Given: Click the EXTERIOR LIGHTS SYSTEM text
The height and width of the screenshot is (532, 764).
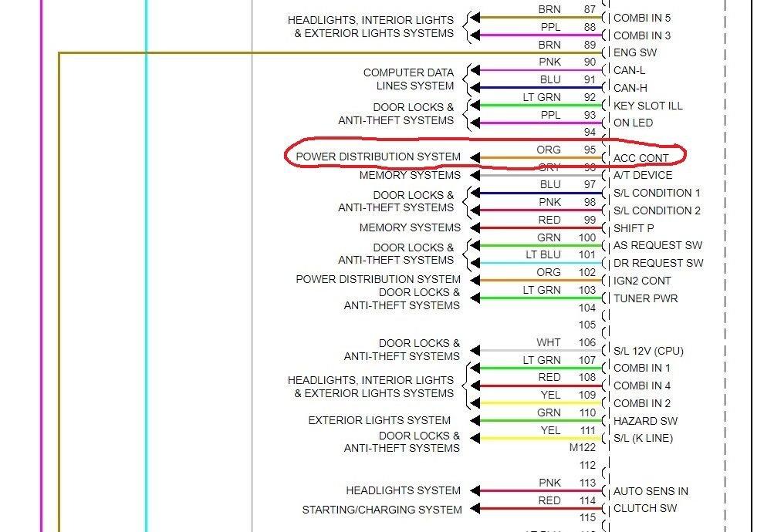Looking at the screenshot, I should 379,420.
